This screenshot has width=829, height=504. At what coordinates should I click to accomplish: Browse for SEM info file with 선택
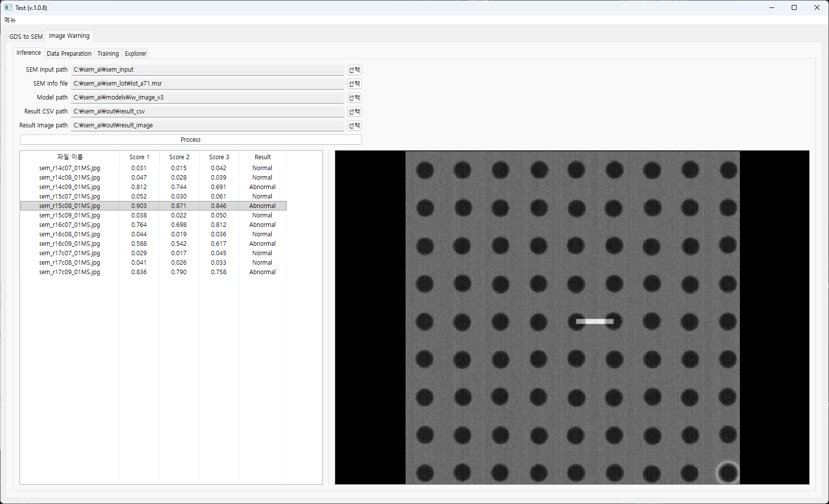tap(354, 84)
